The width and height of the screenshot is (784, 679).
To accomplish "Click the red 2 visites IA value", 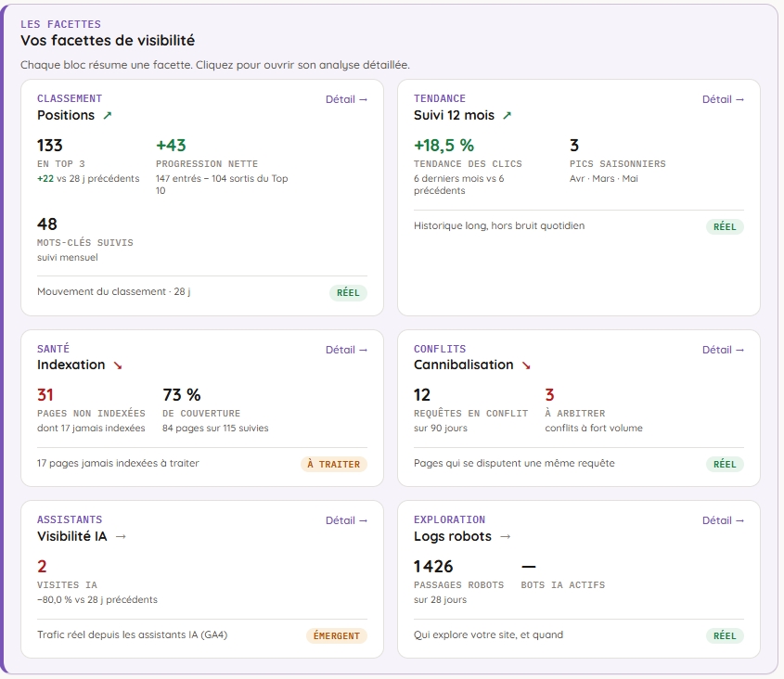I will [x=42, y=567].
